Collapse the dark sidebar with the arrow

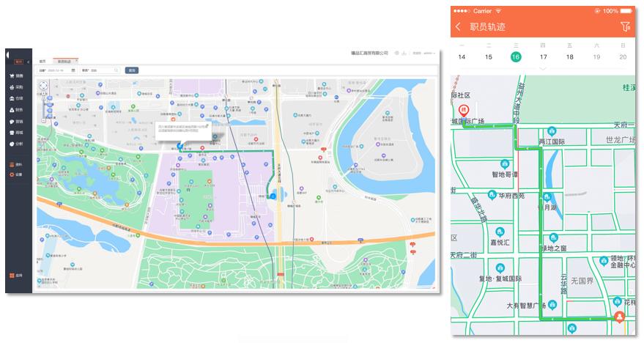(28, 62)
